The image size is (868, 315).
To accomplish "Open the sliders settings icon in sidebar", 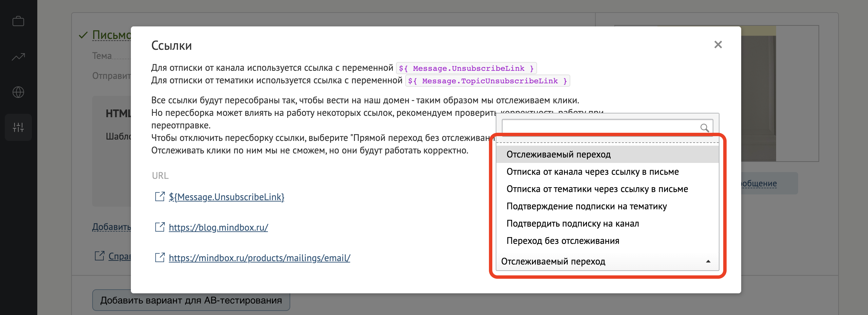I will [x=18, y=127].
